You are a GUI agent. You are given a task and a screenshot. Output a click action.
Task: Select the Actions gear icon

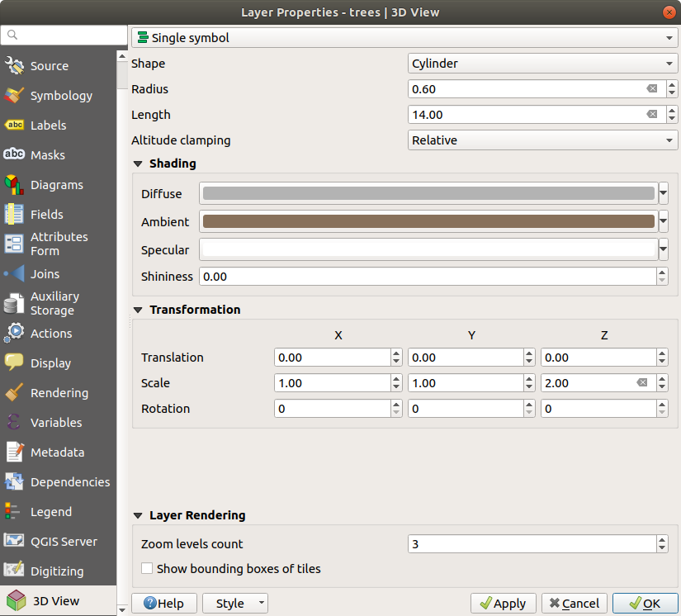[14, 334]
